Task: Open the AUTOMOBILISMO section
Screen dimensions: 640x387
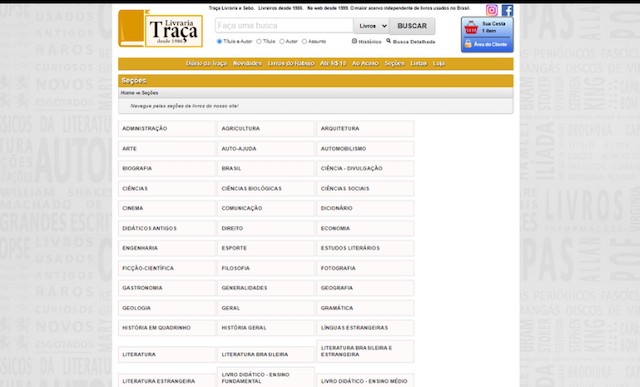Action: click(x=365, y=149)
